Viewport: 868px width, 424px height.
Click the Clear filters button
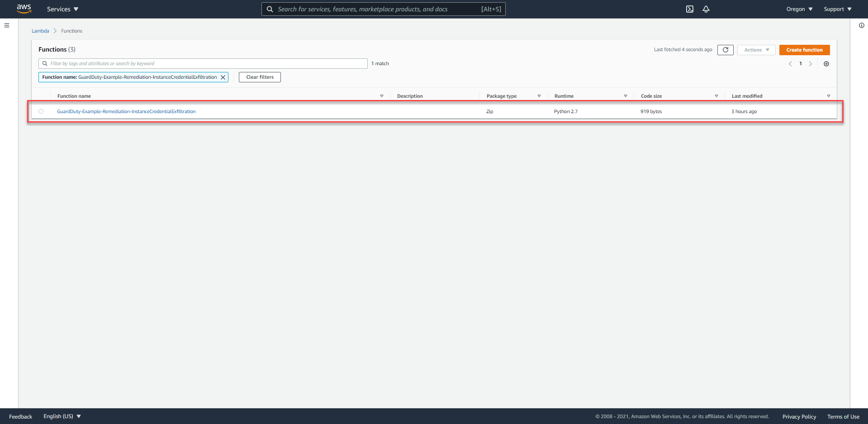(x=260, y=77)
